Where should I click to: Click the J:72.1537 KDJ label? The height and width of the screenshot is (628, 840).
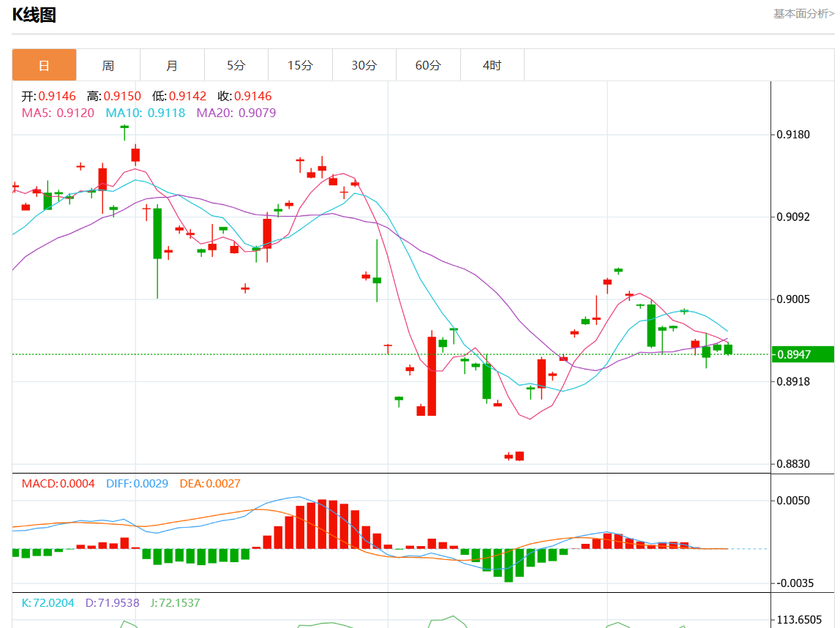(175, 603)
